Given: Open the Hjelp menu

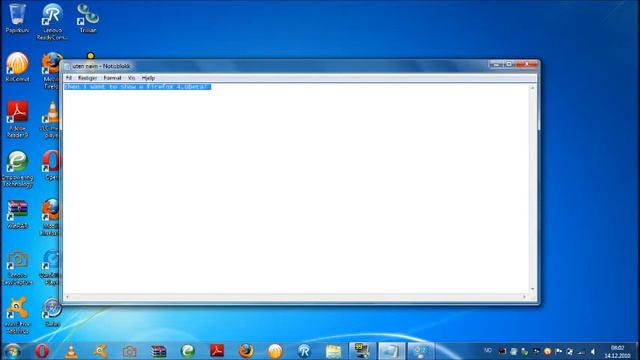Looking at the screenshot, I should (148, 78).
